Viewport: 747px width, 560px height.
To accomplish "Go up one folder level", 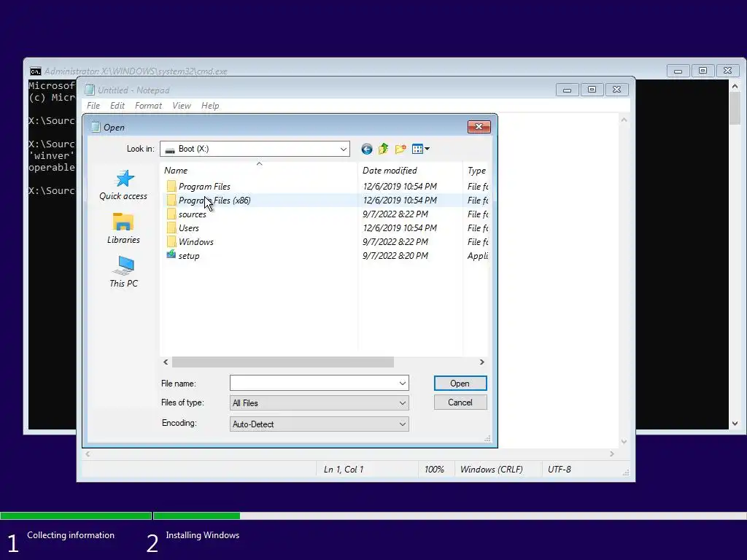I will [384, 149].
